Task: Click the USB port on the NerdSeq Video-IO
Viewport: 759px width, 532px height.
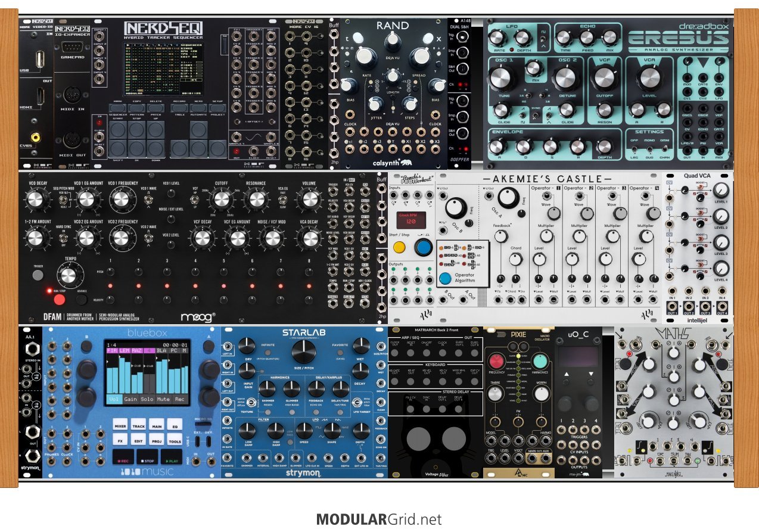Action: click(39, 59)
